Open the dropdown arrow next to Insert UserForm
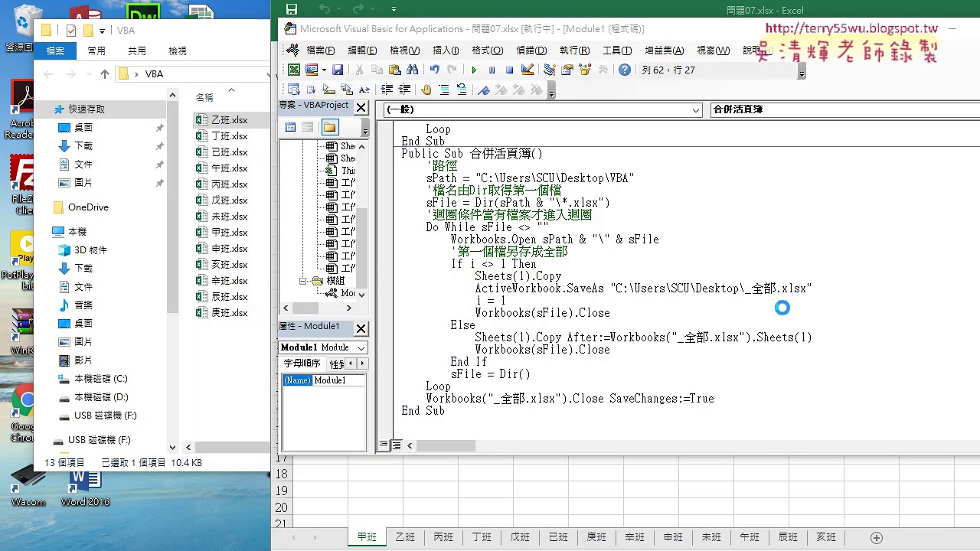 pos(324,70)
